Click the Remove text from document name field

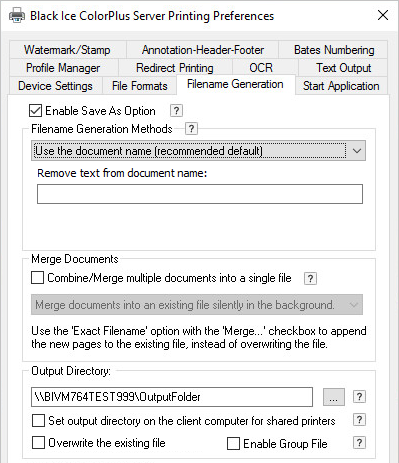pos(200,194)
